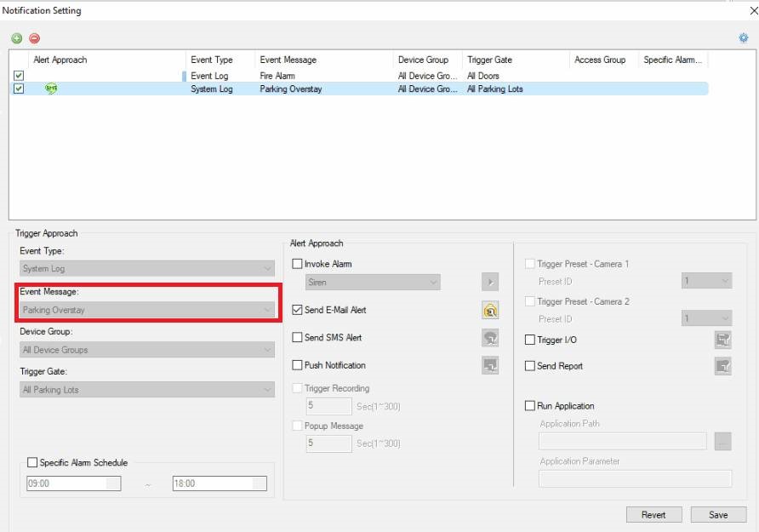Open the Event Type dropdown showing System Log

pos(147,269)
